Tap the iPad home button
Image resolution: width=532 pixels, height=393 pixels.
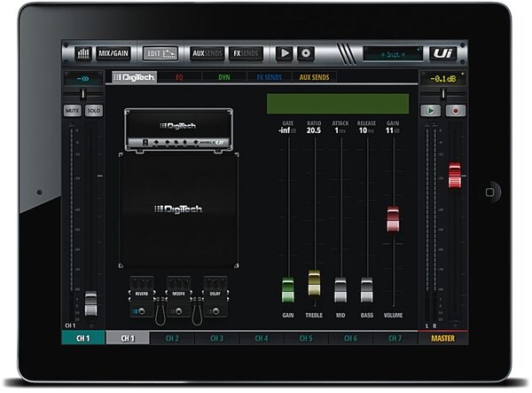pyautogui.click(x=489, y=193)
